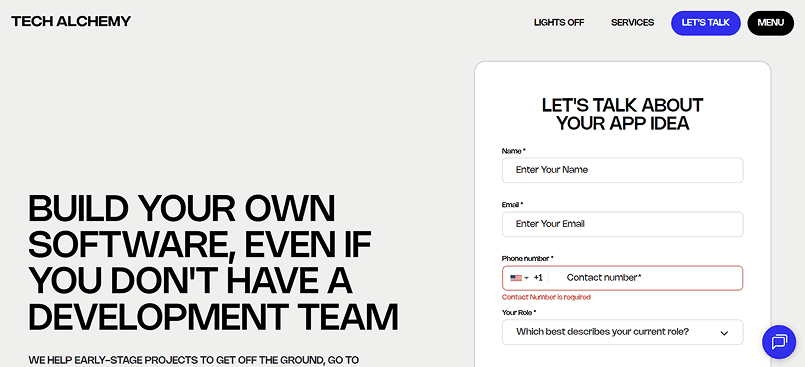Go to the TECH ALCHEMY home logo
805x367 pixels.
coord(71,21)
